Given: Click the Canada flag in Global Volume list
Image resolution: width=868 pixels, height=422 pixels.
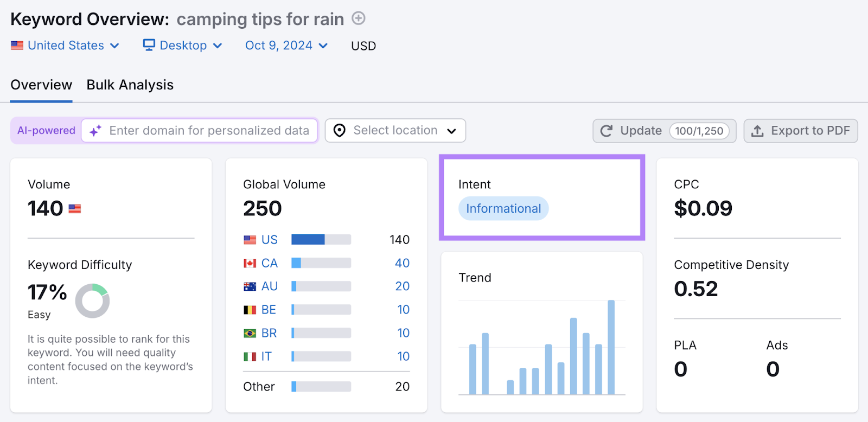Looking at the screenshot, I should coord(249,263).
